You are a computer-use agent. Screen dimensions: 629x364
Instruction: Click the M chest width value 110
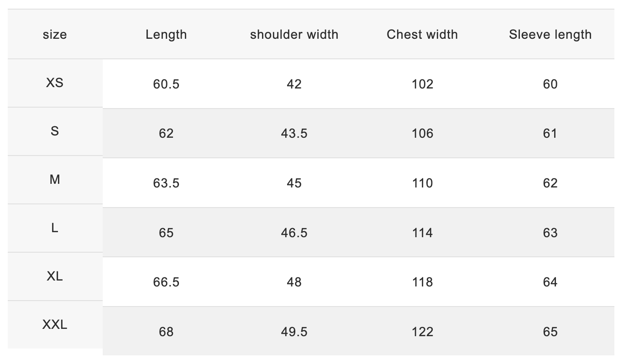[x=422, y=183]
